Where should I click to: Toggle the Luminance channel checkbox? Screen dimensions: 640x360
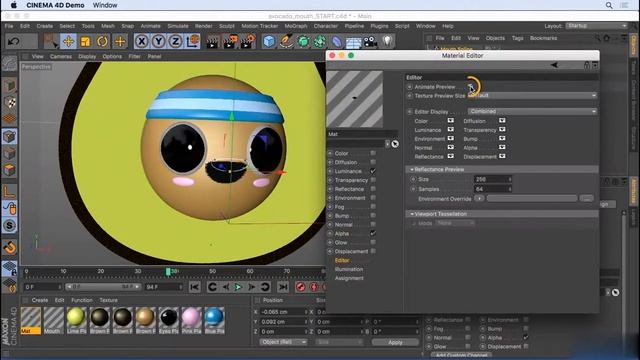click(373, 171)
